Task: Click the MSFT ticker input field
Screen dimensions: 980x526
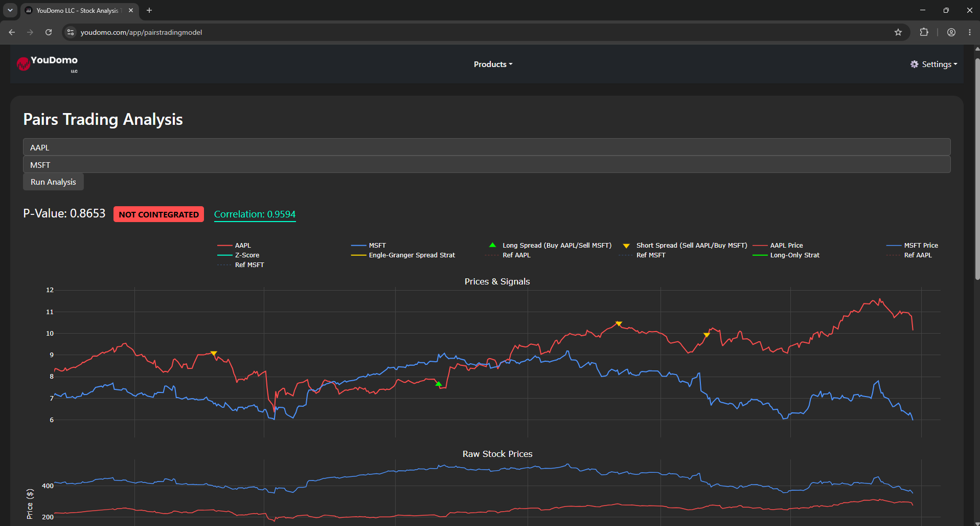Action: (487, 165)
